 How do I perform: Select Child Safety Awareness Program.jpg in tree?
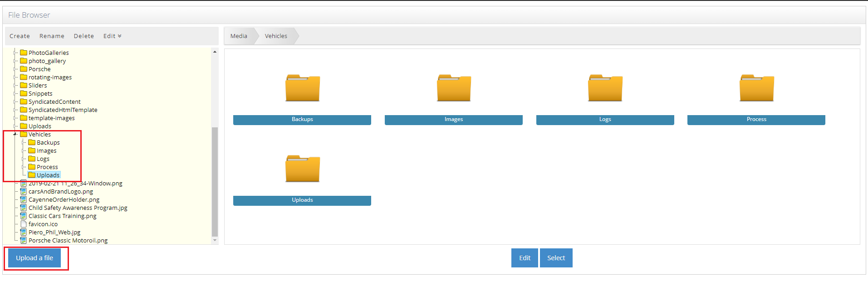[78, 208]
